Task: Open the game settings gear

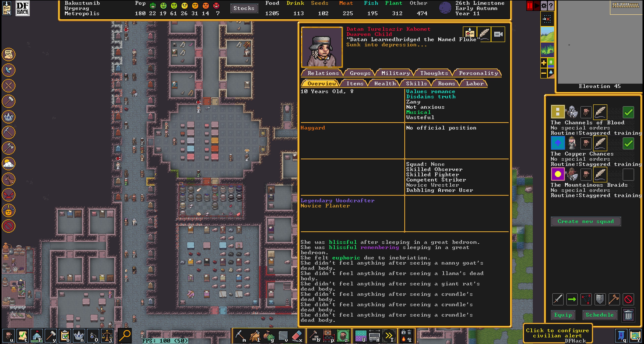Action: click(544, 6)
